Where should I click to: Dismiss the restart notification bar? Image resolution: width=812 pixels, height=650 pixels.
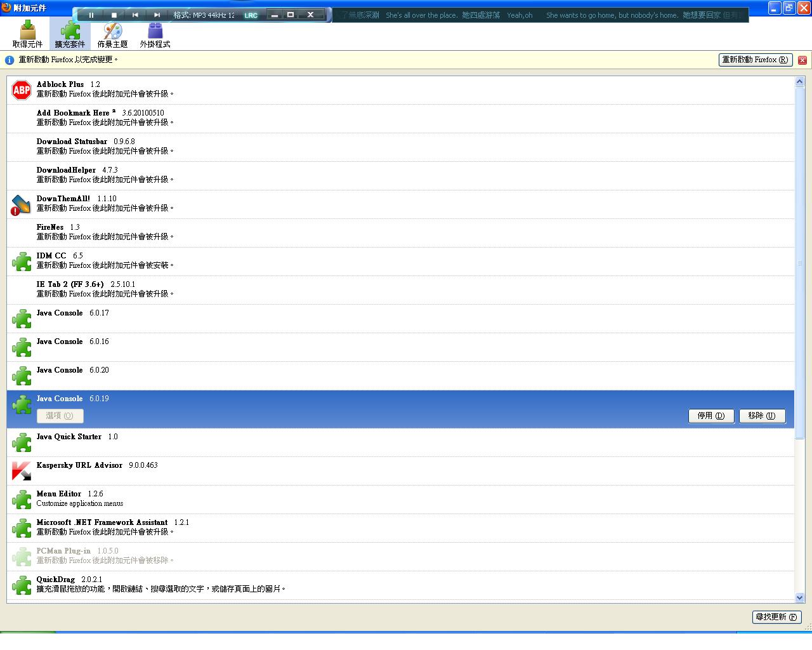(802, 60)
